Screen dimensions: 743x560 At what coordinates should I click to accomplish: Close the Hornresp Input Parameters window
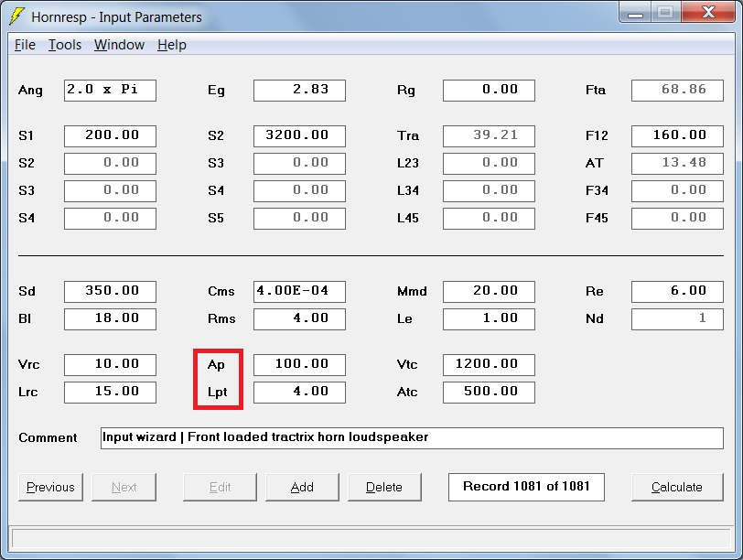point(708,12)
